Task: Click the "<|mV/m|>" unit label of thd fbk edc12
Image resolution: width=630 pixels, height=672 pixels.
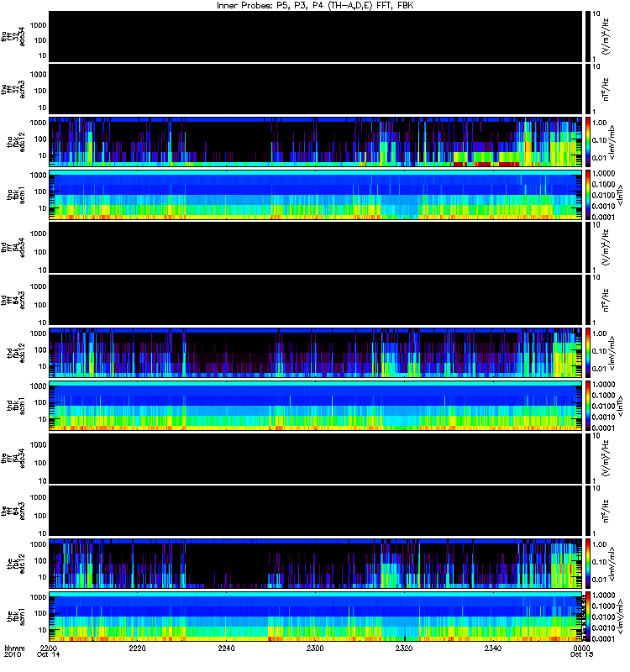Action: click(612, 353)
